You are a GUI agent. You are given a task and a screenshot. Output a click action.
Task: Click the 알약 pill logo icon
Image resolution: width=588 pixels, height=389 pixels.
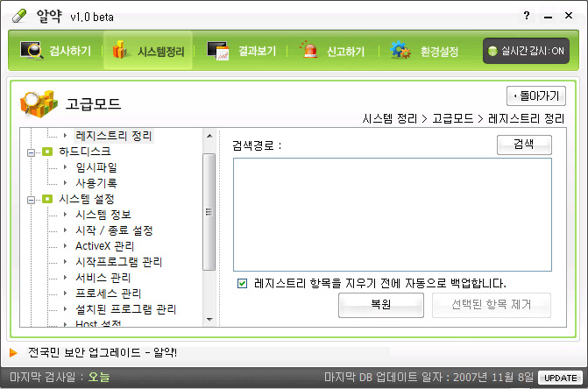coord(19,16)
